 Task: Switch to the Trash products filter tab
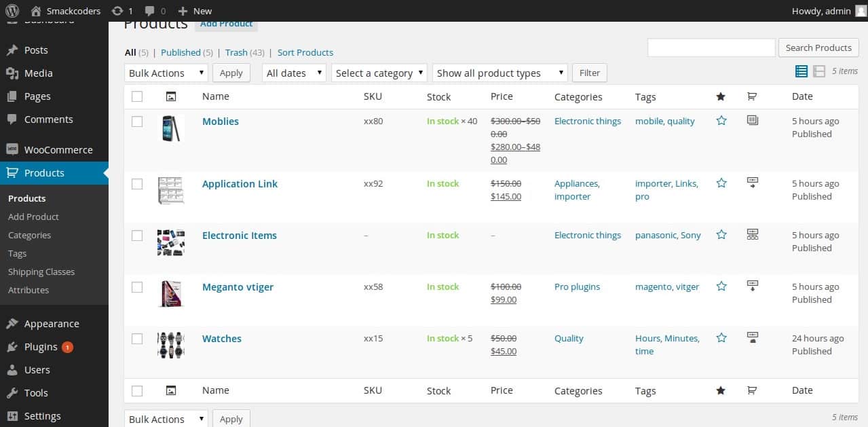pos(236,52)
